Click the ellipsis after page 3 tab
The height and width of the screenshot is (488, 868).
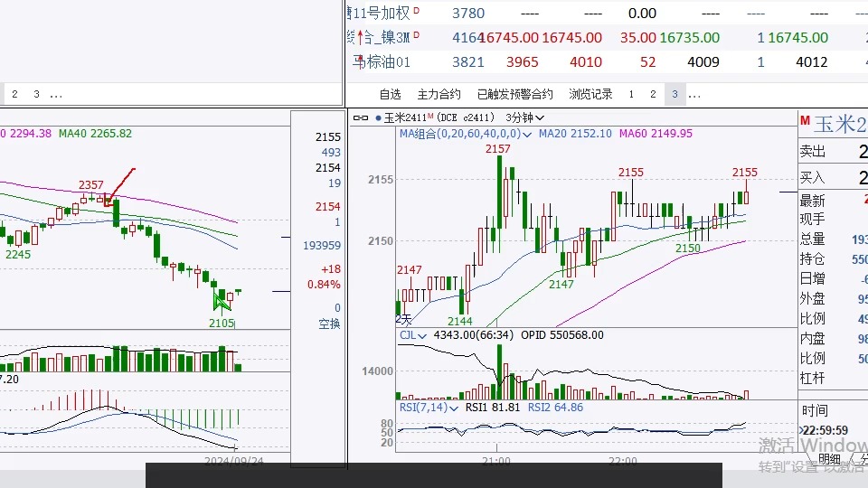click(694, 94)
